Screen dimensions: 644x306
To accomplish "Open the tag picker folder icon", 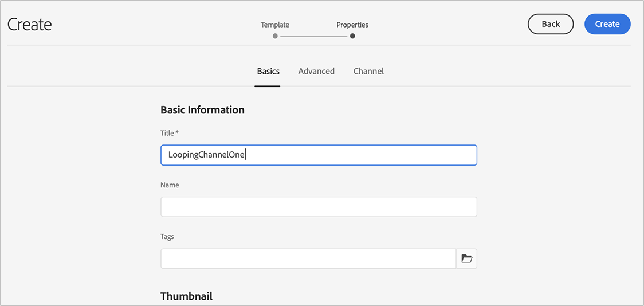I will (x=466, y=259).
